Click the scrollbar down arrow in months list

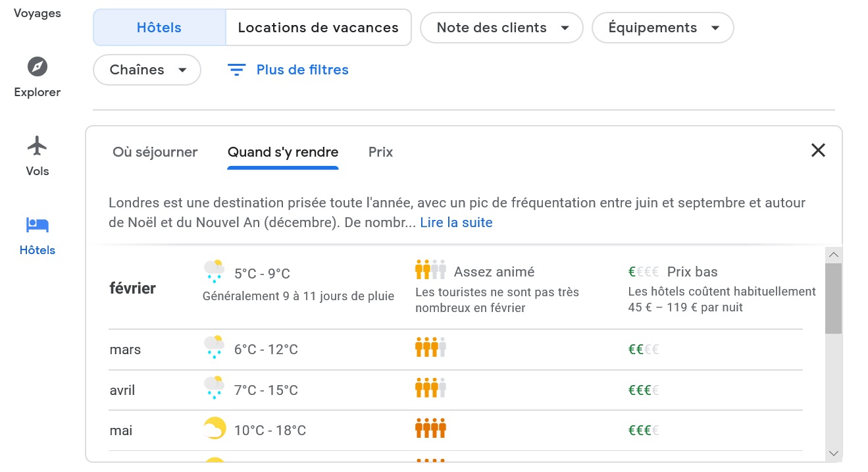point(834,453)
